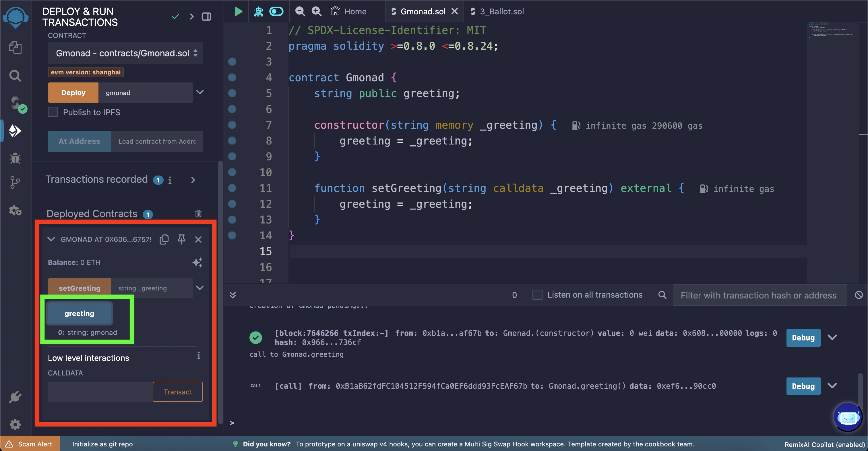Image resolution: width=868 pixels, height=451 pixels.
Task: Click the Transact button under CALLDATA
Action: coord(178,392)
